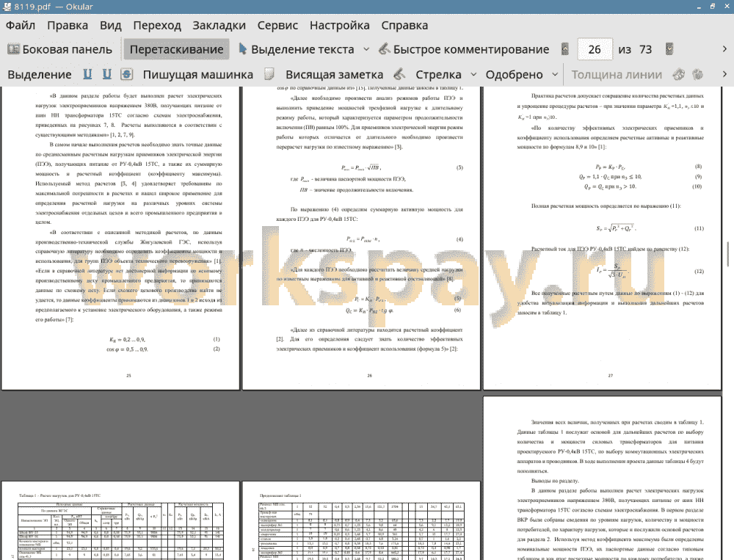This screenshot has width=734, height=560.
Task: Click the total page count 73
Action: (x=645, y=49)
